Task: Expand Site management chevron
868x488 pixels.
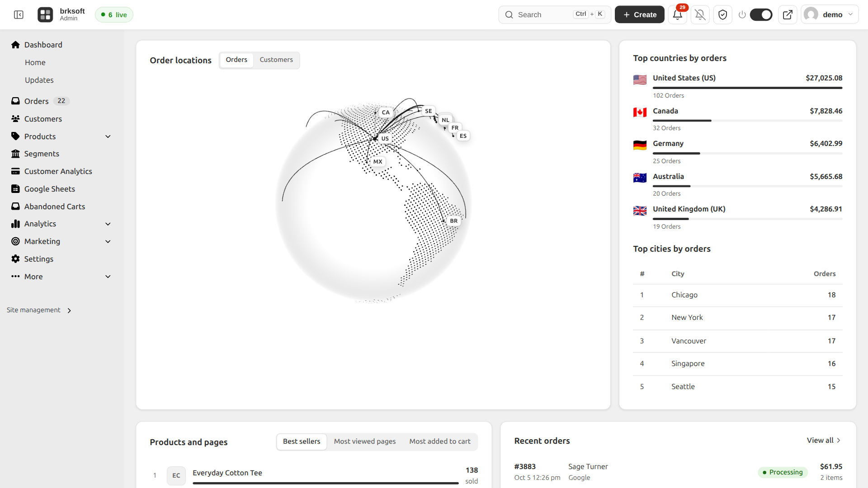Action: (69, 310)
